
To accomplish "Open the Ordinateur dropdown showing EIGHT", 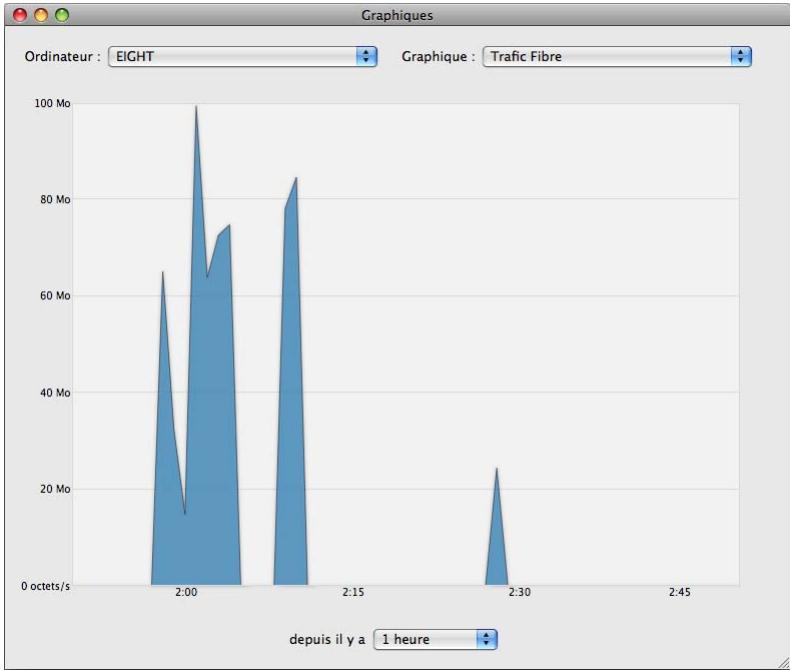I will (x=242, y=56).
